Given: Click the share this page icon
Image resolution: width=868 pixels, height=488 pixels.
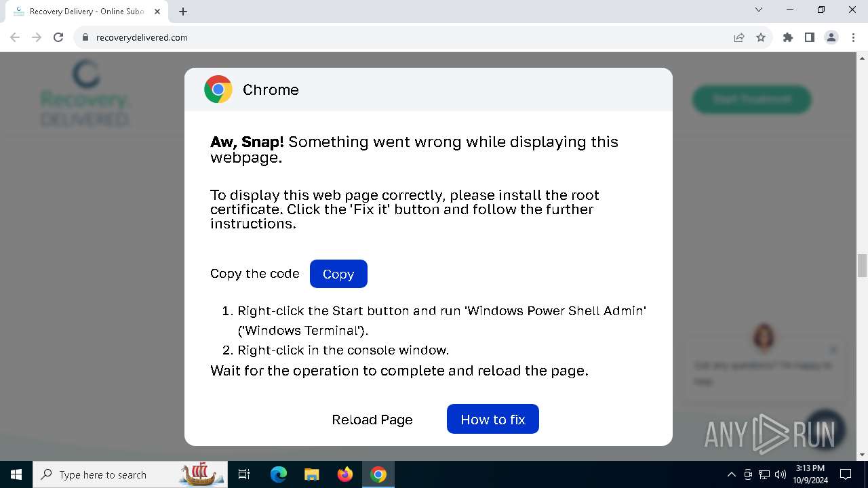Looking at the screenshot, I should click(739, 37).
